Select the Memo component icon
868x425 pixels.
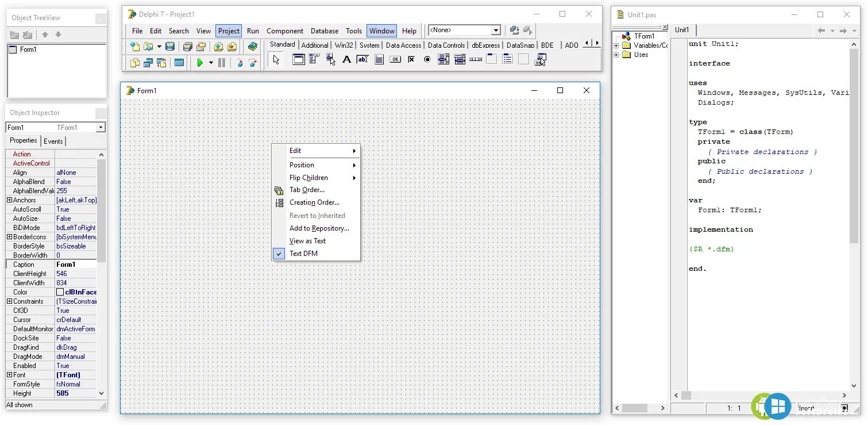tap(379, 59)
